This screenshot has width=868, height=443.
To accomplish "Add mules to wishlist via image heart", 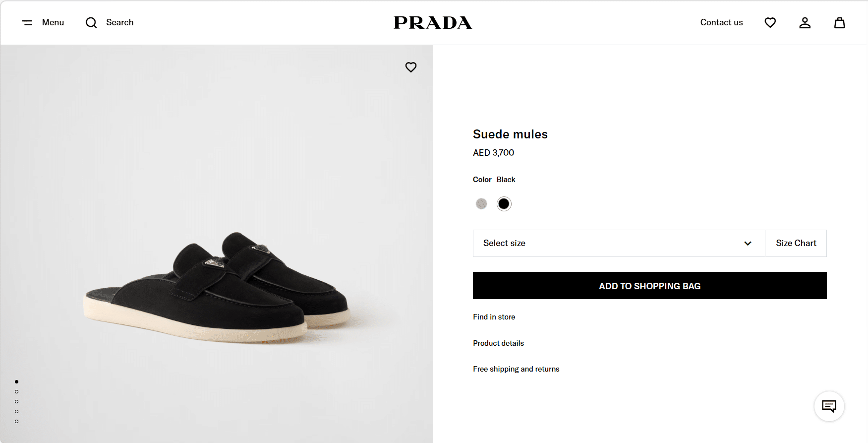I will [411, 67].
